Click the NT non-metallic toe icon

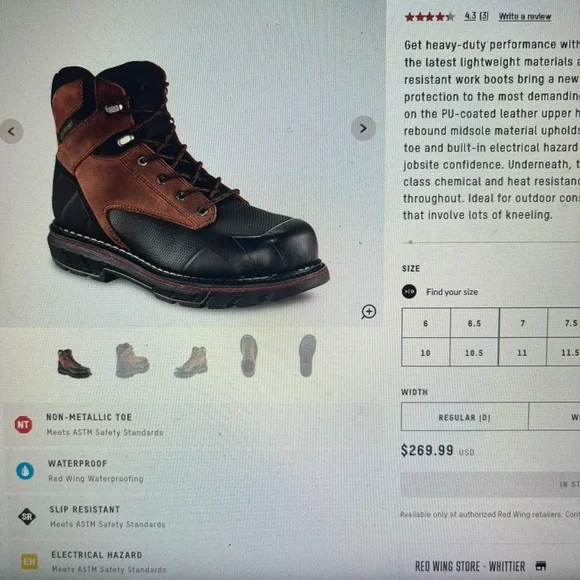[23, 424]
